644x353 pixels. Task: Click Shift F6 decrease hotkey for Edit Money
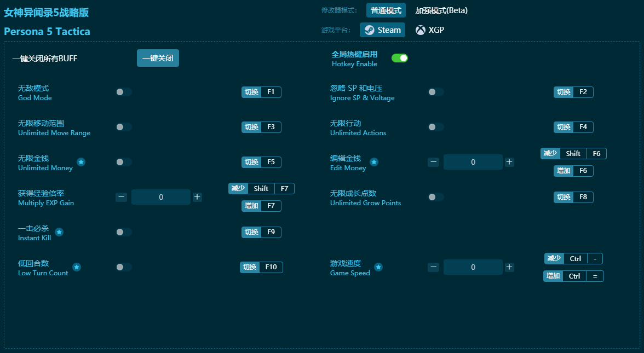pyautogui.click(x=573, y=153)
